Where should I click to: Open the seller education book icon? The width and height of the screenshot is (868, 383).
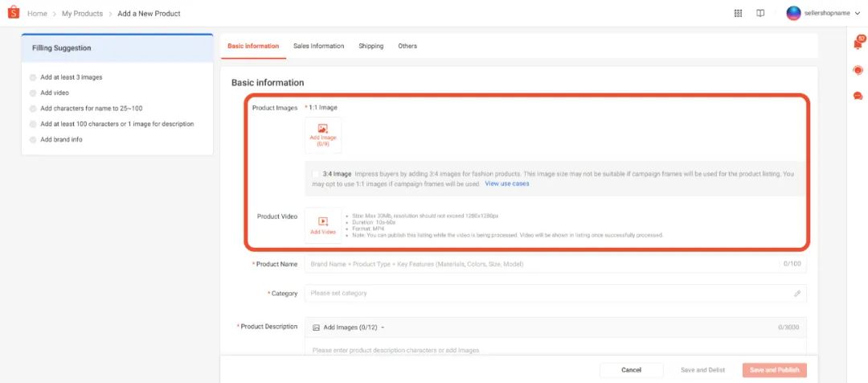point(760,14)
